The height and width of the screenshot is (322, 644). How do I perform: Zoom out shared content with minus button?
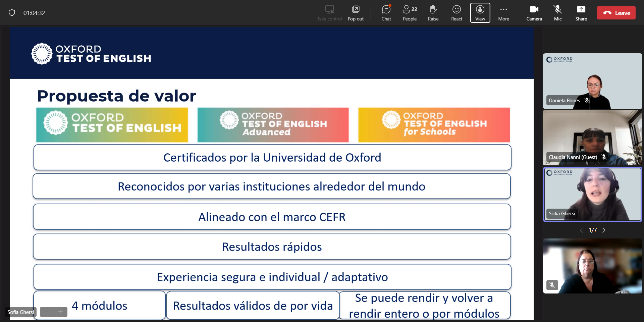[47, 312]
